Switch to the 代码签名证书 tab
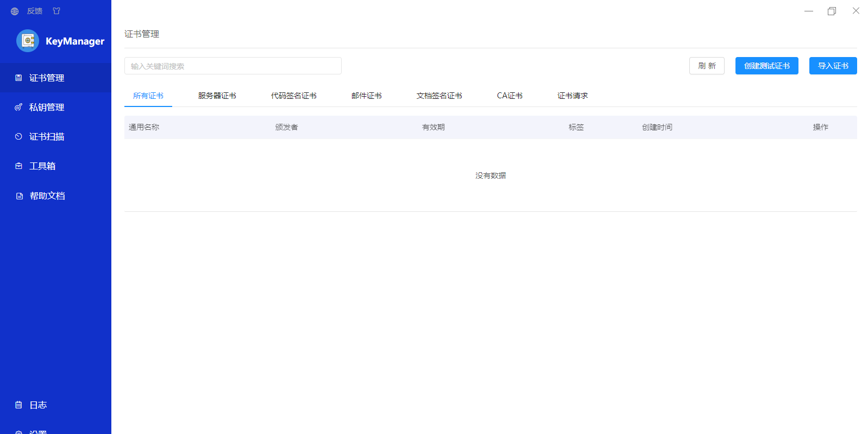The width and height of the screenshot is (868, 434). point(294,96)
